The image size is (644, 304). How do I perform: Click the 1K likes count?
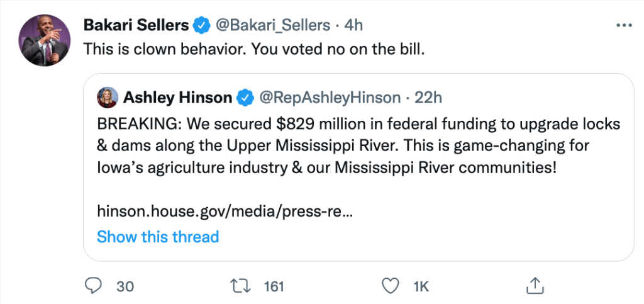tap(421, 286)
